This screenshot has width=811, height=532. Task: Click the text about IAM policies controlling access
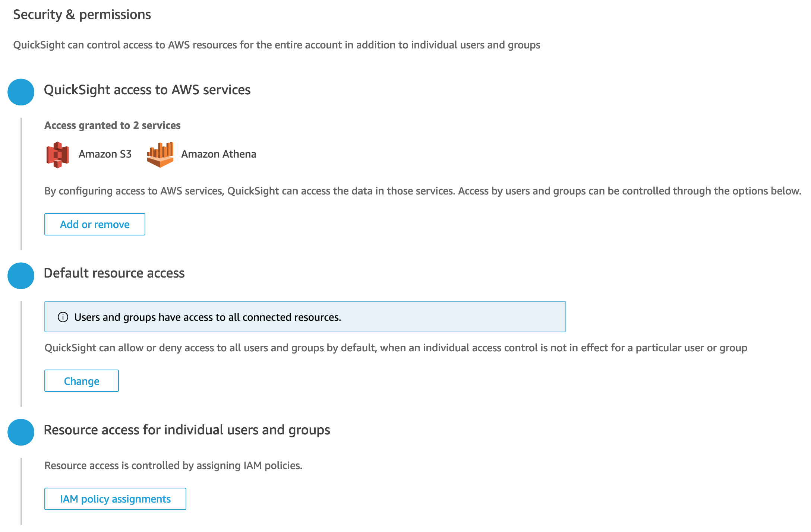[x=173, y=465]
